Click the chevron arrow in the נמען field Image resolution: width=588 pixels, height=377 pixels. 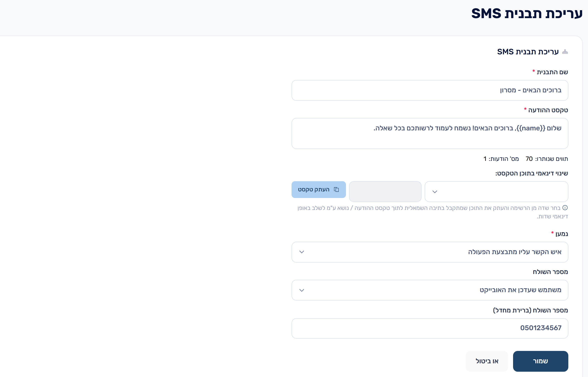302,252
